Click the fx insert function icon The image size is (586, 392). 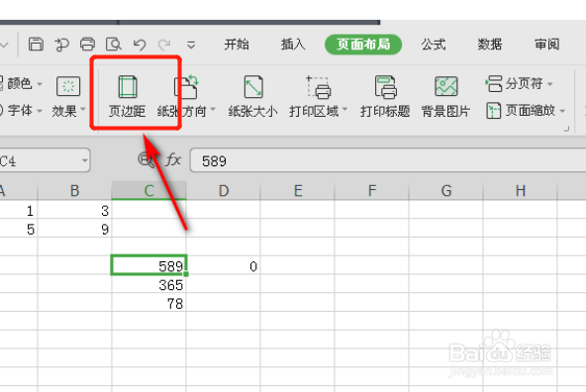(x=173, y=160)
